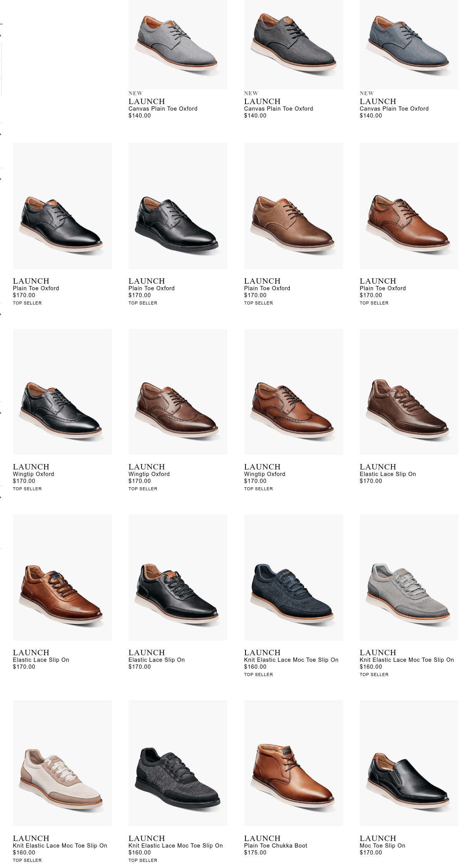The height and width of the screenshot is (868, 464).
Task: Select the black perforated elastic lace slip on
Action: (178, 577)
